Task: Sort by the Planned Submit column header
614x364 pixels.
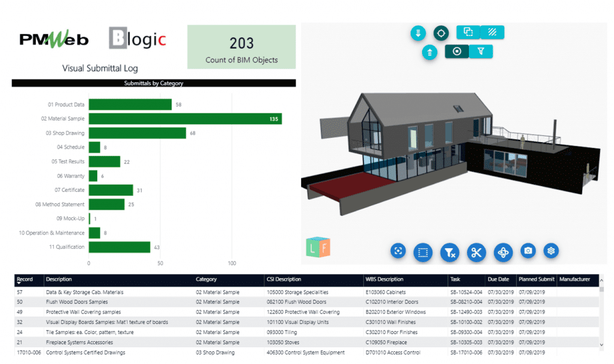Action: pos(537,280)
